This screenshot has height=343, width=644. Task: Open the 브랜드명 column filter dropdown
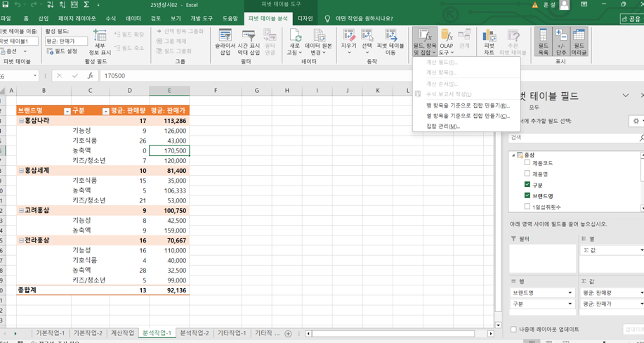[67, 111]
